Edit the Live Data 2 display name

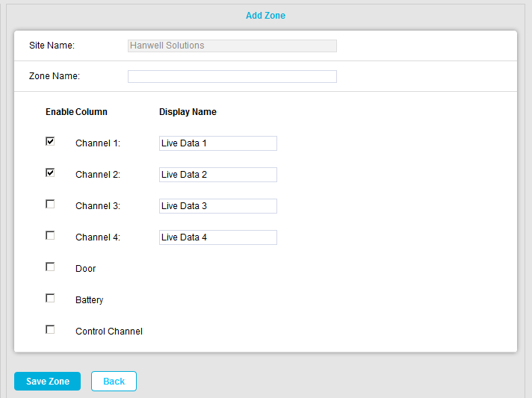pos(218,175)
